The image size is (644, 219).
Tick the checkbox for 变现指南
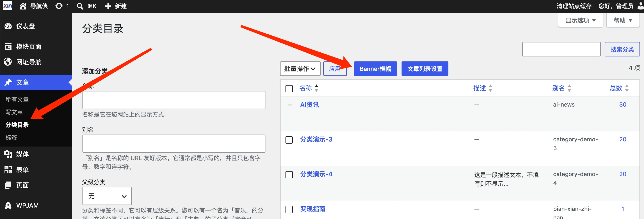click(x=289, y=210)
